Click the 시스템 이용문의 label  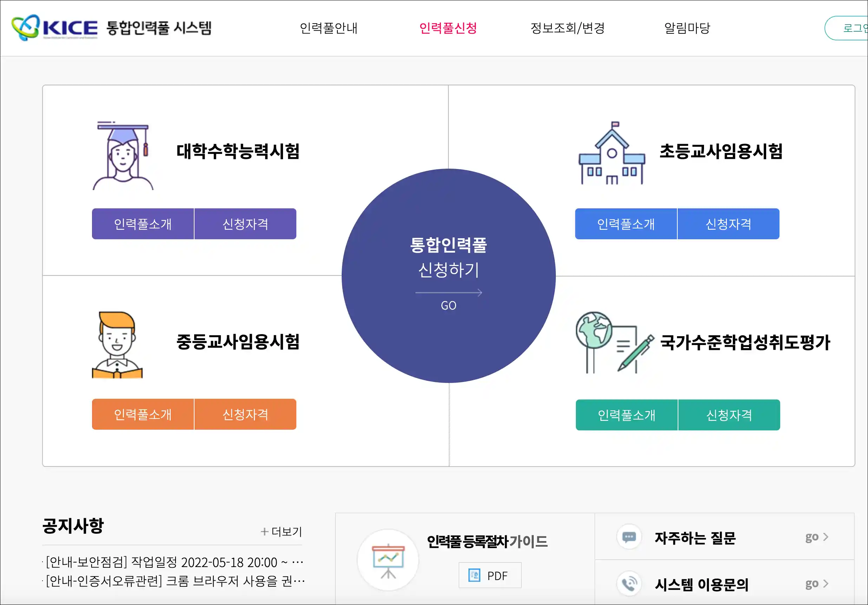tap(702, 585)
